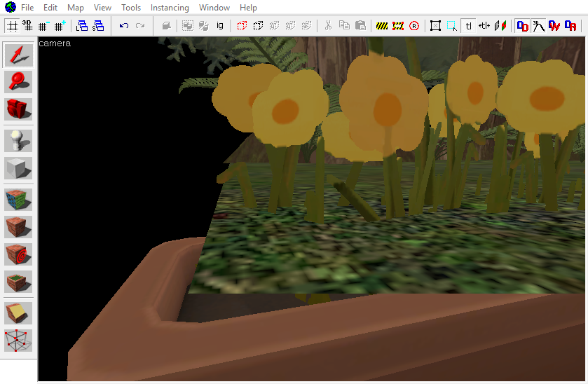Load saved window state
Screen dimensions: 588x384
click(x=82, y=26)
